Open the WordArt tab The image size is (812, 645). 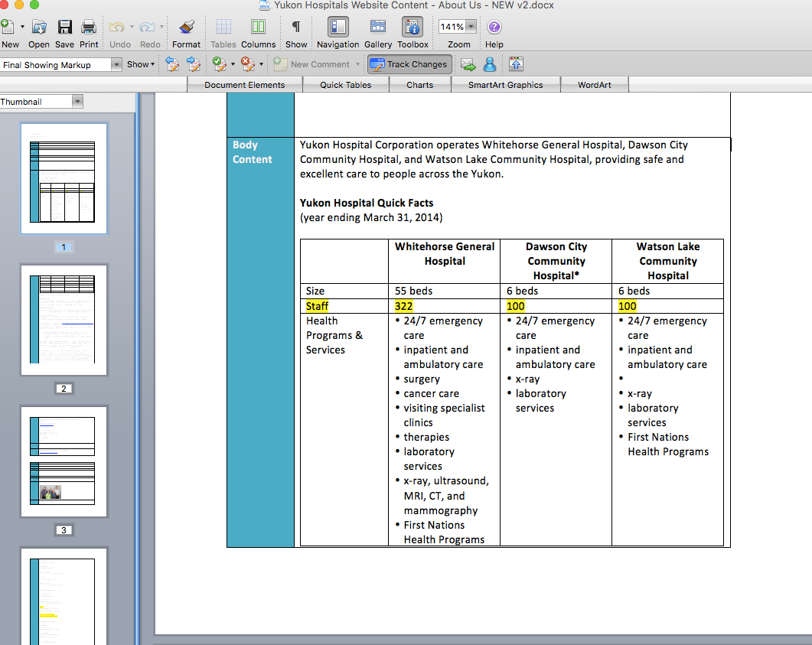click(x=595, y=85)
